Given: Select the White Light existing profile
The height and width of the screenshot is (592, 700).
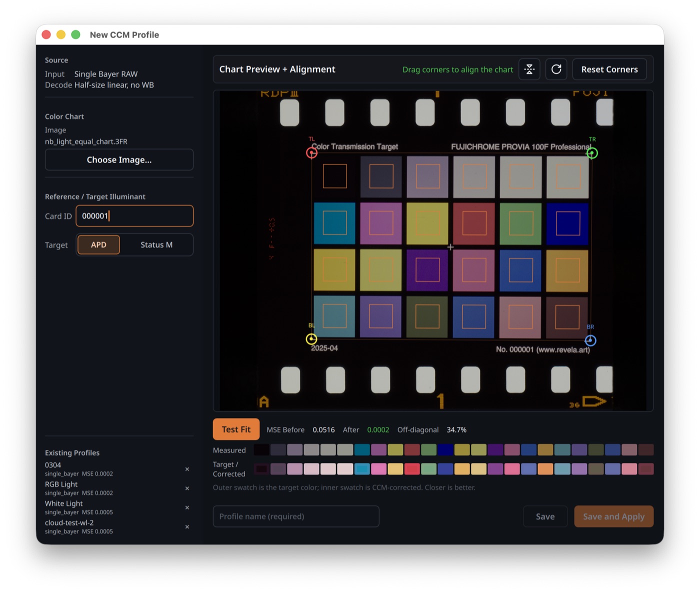Looking at the screenshot, I should click(x=79, y=507).
